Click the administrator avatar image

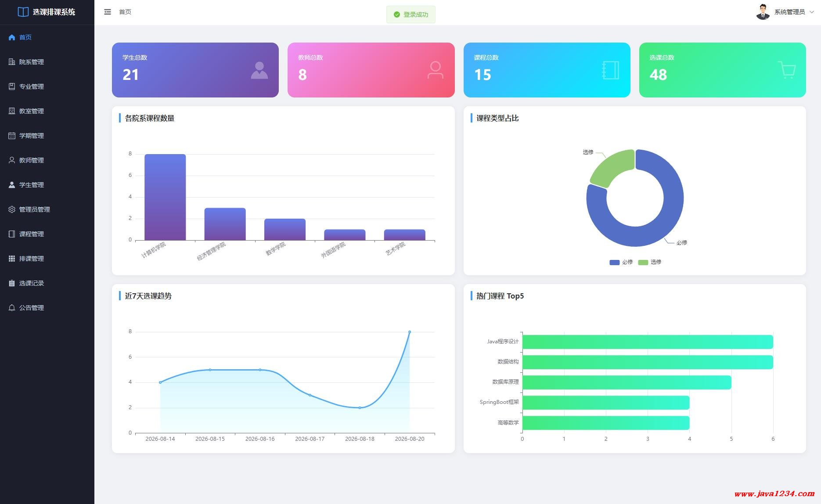click(763, 12)
